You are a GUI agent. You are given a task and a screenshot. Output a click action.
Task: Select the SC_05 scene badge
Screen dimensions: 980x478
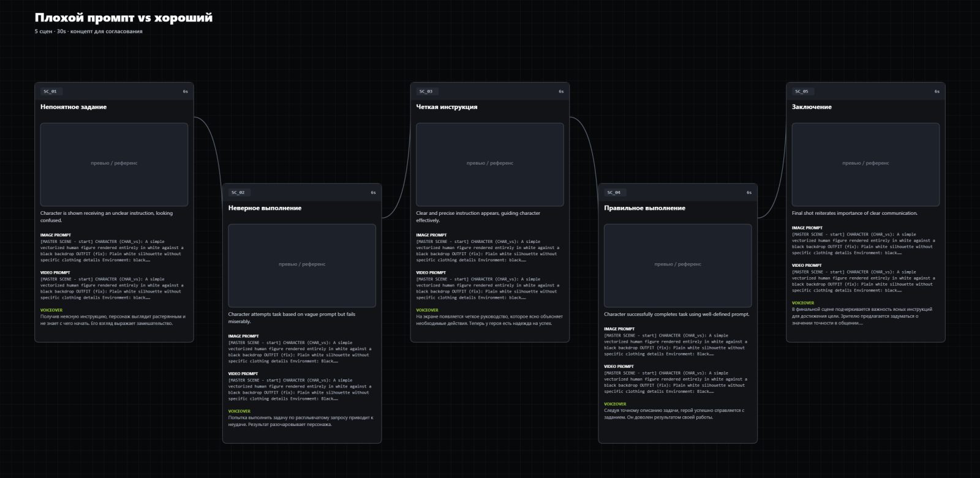(802, 91)
